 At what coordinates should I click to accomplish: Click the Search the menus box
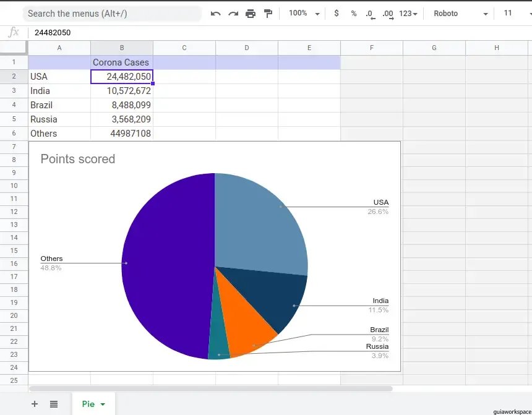(112, 14)
